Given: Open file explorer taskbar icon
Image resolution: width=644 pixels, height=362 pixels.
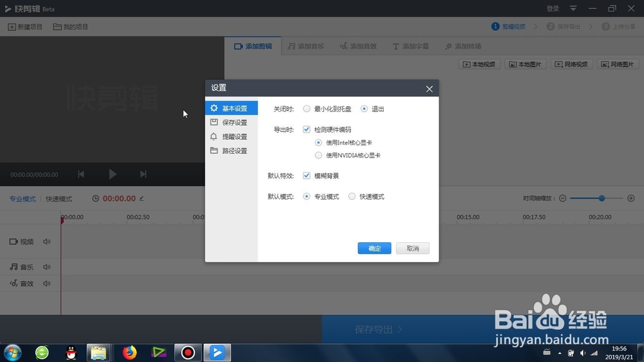Looking at the screenshot, I should coord(99,352).
